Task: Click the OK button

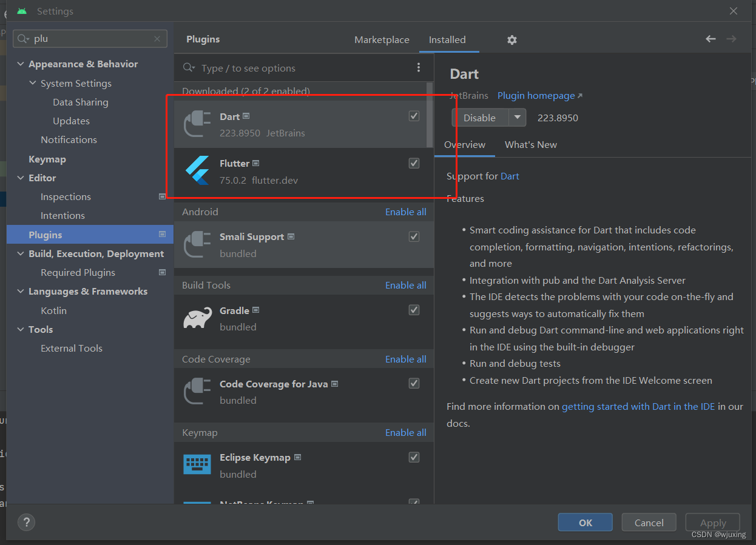Action: coord(586,523)
